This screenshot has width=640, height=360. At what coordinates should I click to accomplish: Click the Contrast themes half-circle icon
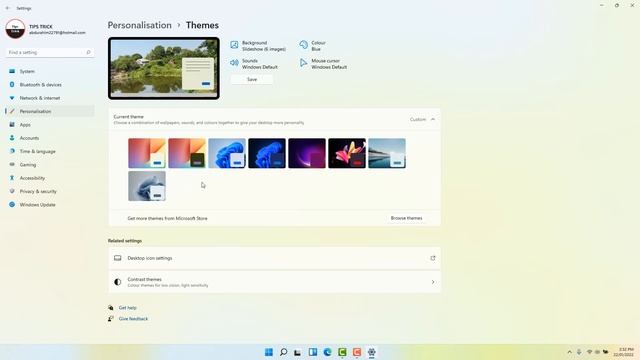tap(118, 282)
